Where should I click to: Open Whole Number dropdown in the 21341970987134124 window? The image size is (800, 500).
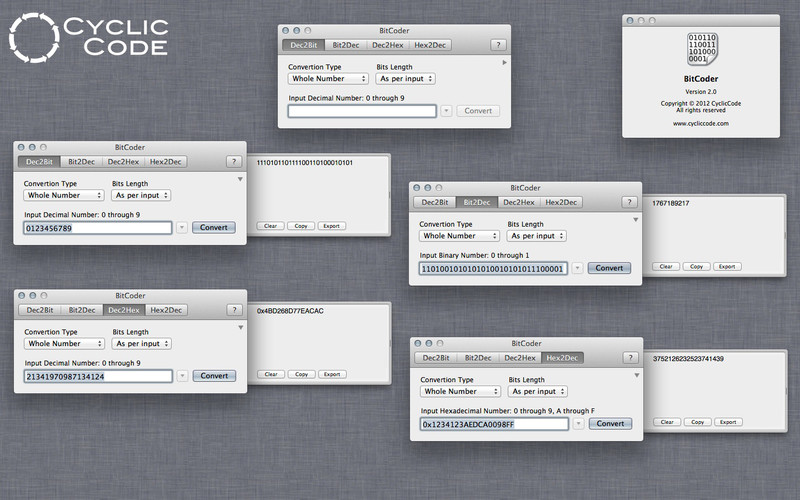(64, 344)
